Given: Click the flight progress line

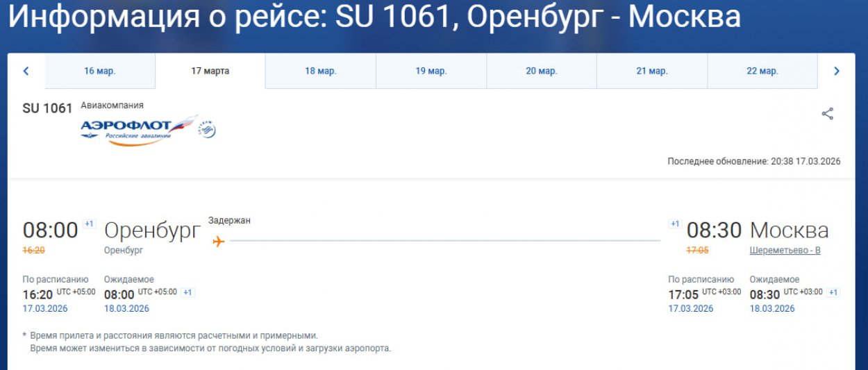Looking at the screenshot, I should [x=444, y=242].
